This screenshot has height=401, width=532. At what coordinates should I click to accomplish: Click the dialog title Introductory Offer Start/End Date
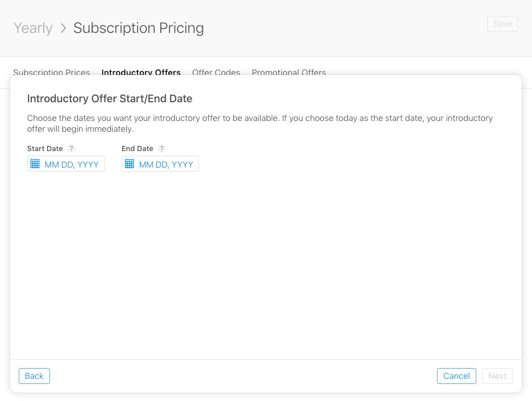click(109, 98)
